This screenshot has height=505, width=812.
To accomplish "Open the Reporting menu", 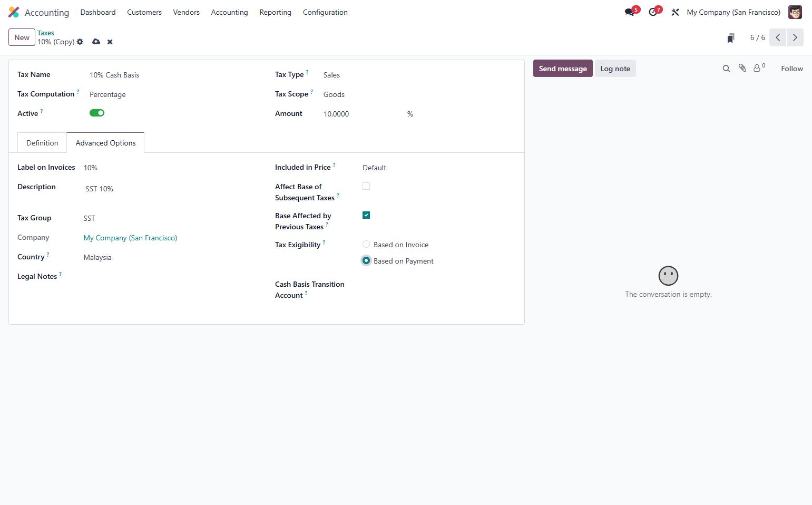I will click(x=276, y=12).
